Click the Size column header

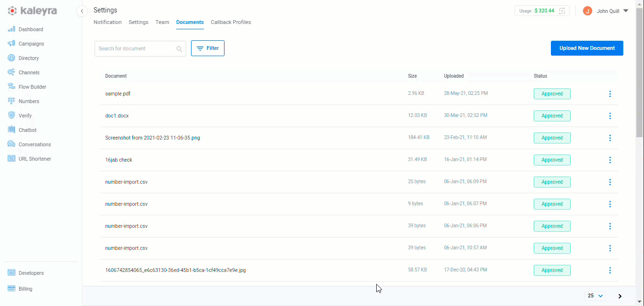[412, 76]
